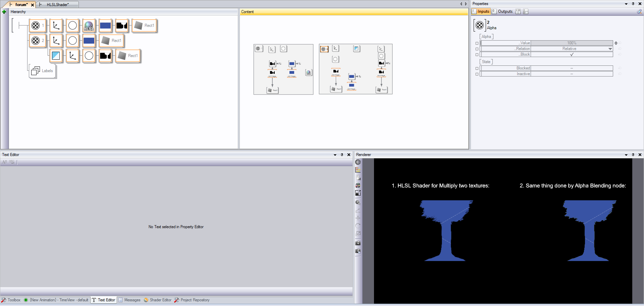This screenshot has width=644, height=306.
Task: Tick the checkbox beside the Relation property
Action: 477,49
